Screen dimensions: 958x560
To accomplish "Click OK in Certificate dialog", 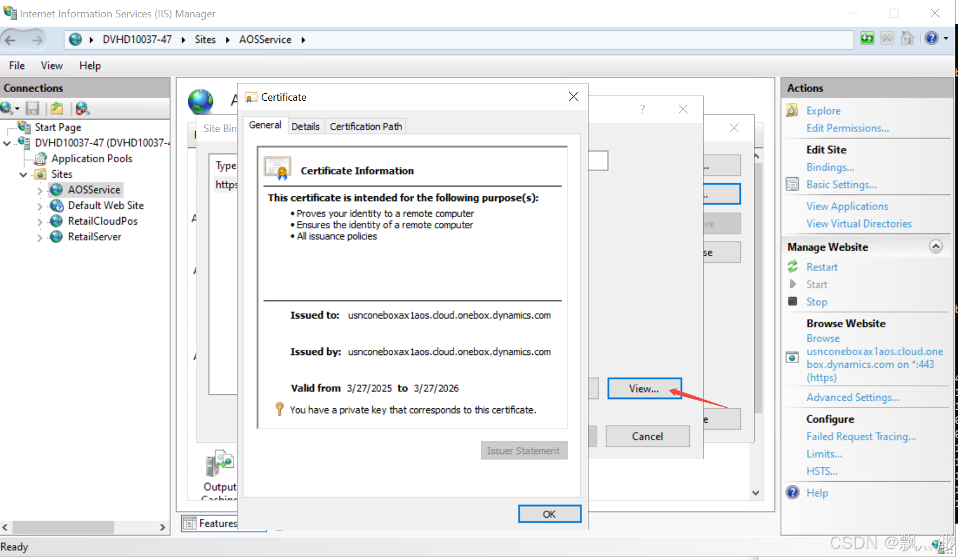I will point(549,514).
